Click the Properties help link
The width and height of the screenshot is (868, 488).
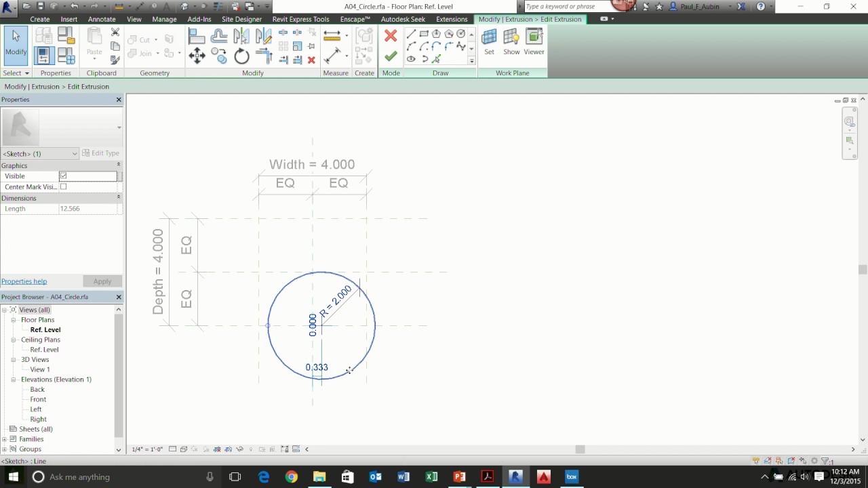click(x=24, y=281)
